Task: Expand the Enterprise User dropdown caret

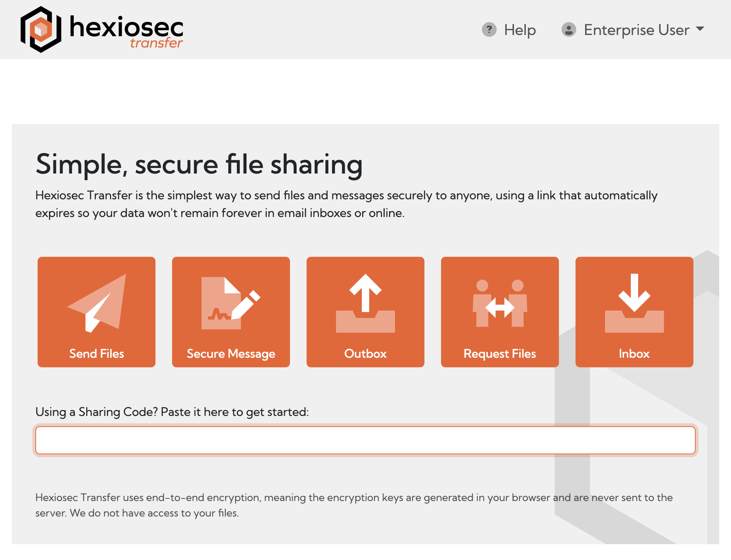Action: [x=700, y=29]
